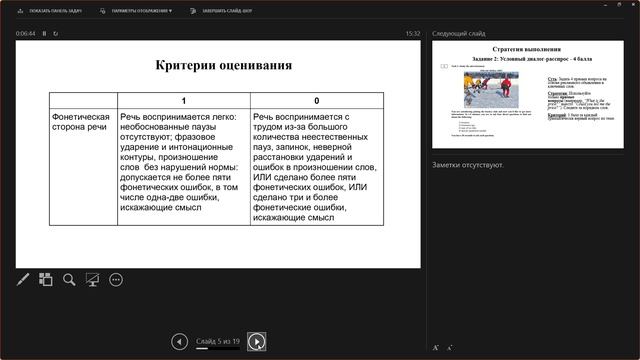Pause the presentation timer
The width and height of the screenshot is (640, 360).
pos(44,33)
